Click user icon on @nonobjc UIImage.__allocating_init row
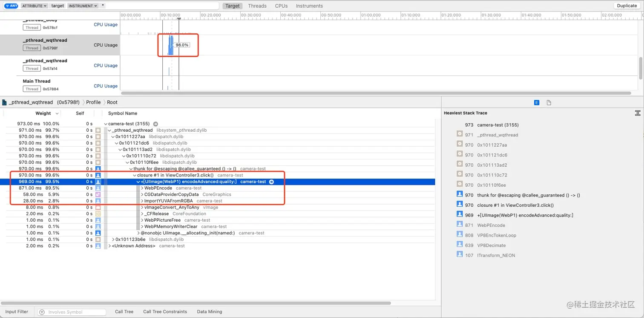 pos(98,233)
